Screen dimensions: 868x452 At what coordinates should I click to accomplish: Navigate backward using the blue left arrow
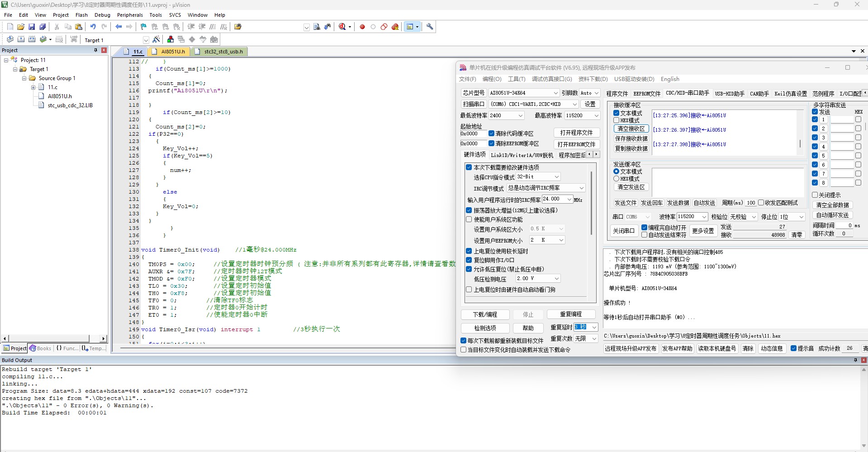coord(119,27)
